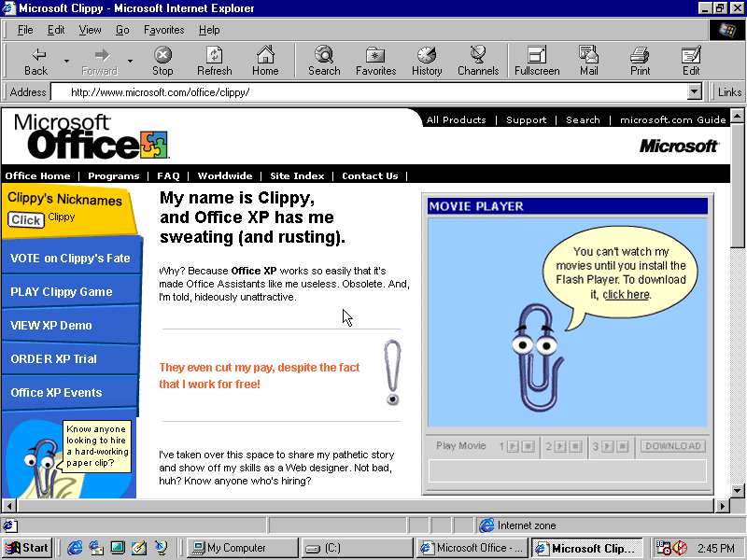Click the horizontal scrollbar right arrow
Image resolution: width=747 pixels, height=560 pixels.
(722, 506)
